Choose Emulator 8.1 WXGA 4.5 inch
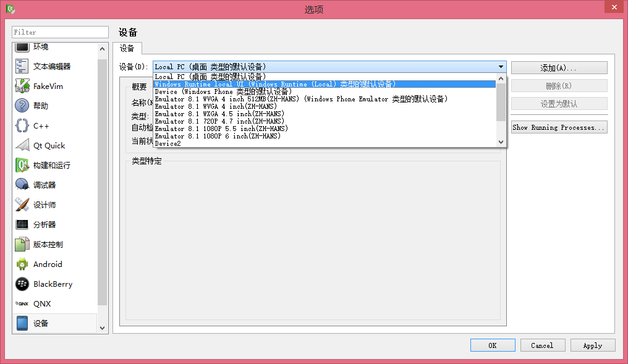This screenshot has height=364, width=628. (x=325, y=114)
